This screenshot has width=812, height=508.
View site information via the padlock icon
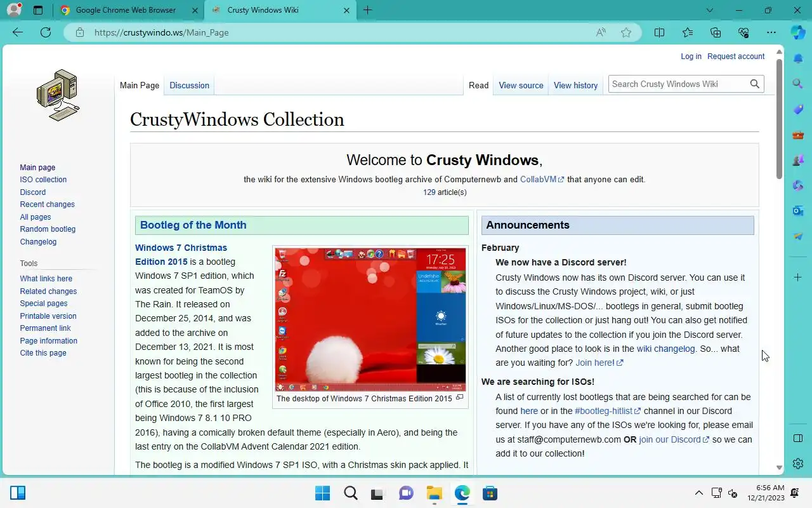pyautogui.click(x=80, y=32)
